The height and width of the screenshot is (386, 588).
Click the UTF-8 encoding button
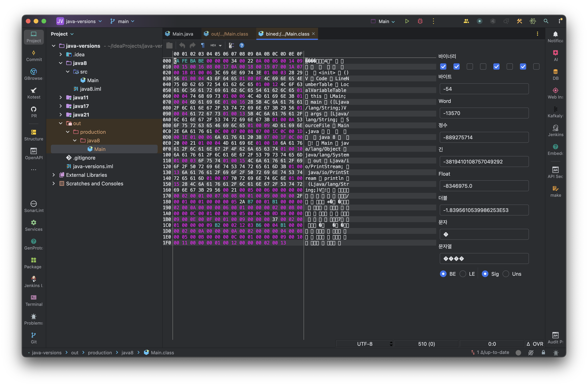pyautogui.click(x=365, y=344)
